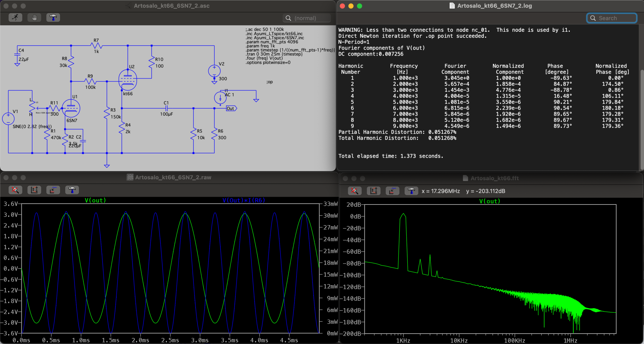Select the I1 current source symbol
This screenshot has width=644, height=344.
(x=220, y=98)
